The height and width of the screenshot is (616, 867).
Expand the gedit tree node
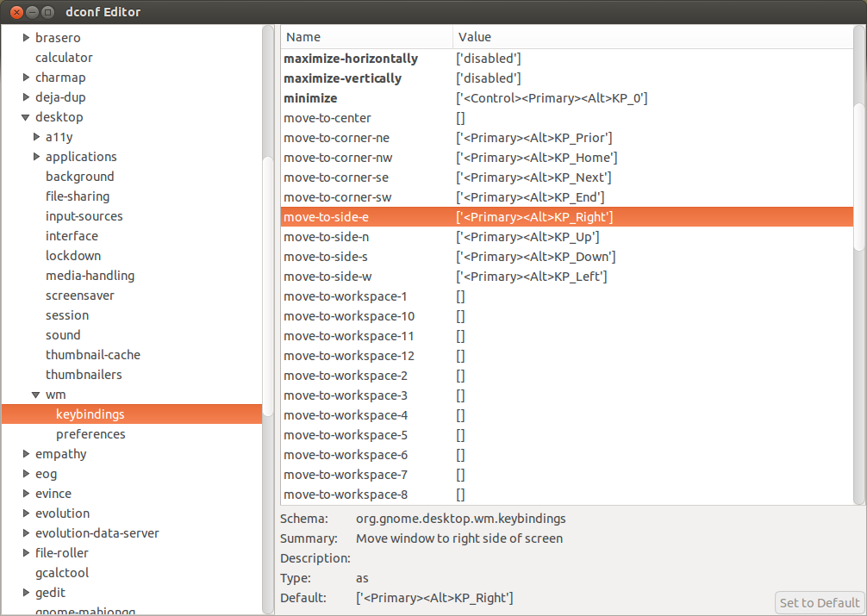tap(26, 593)
